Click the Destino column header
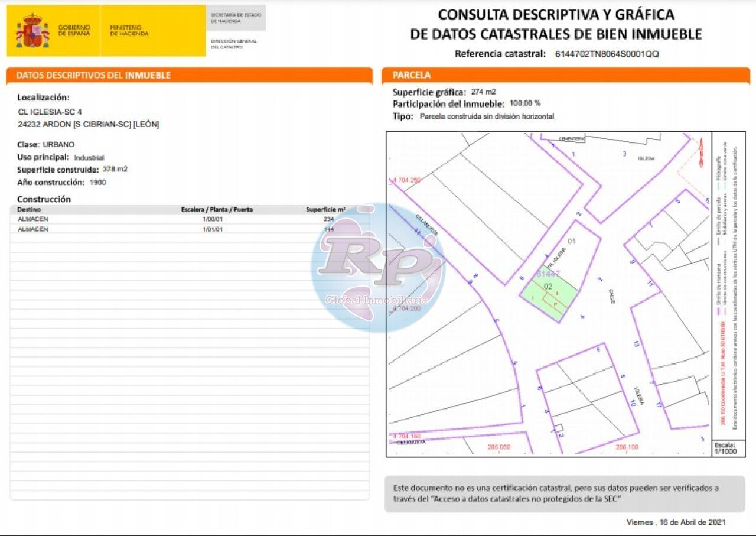 point(30,210)
